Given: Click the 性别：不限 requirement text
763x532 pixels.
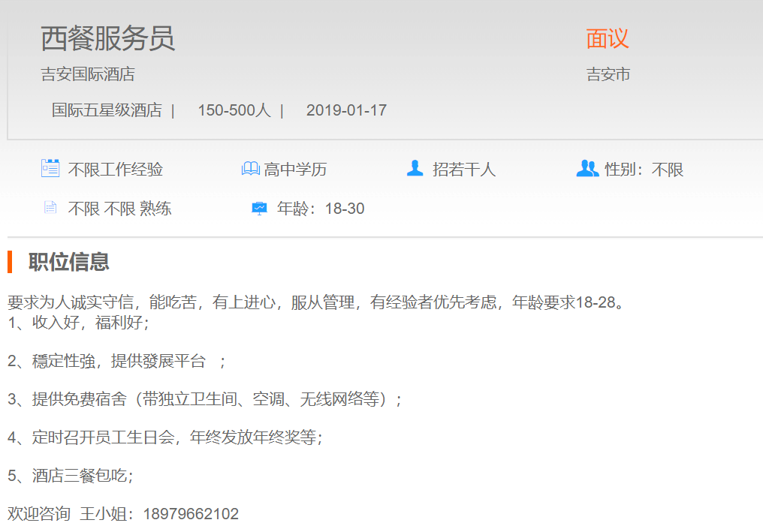Looking at the screenshot, I should pos(644,170).
